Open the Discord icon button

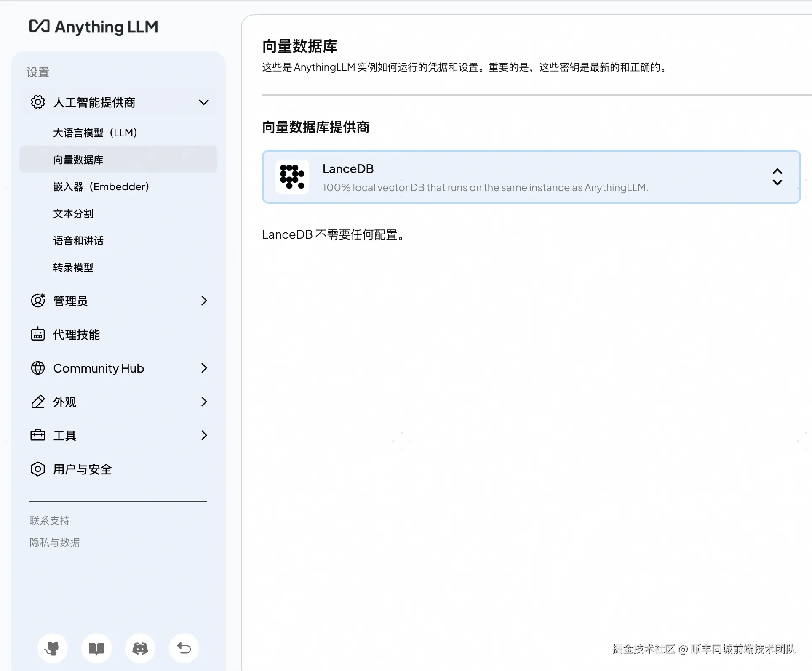(x=140, y=648)
